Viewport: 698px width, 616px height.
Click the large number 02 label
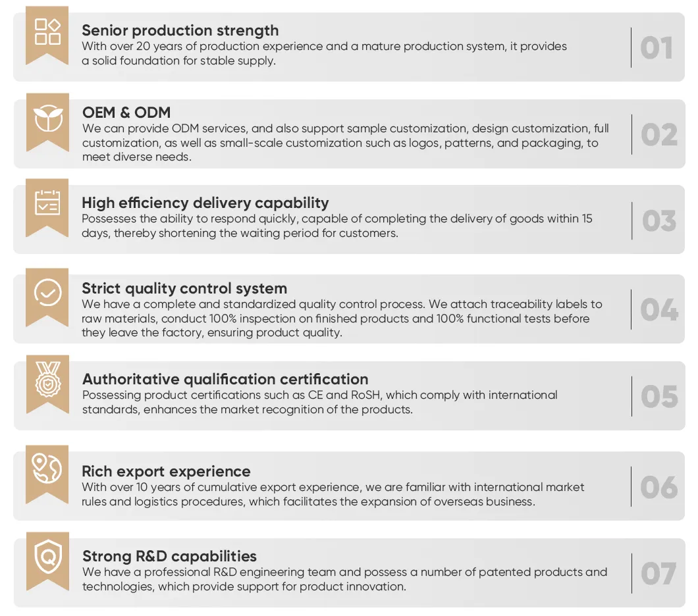coord(658,135)
